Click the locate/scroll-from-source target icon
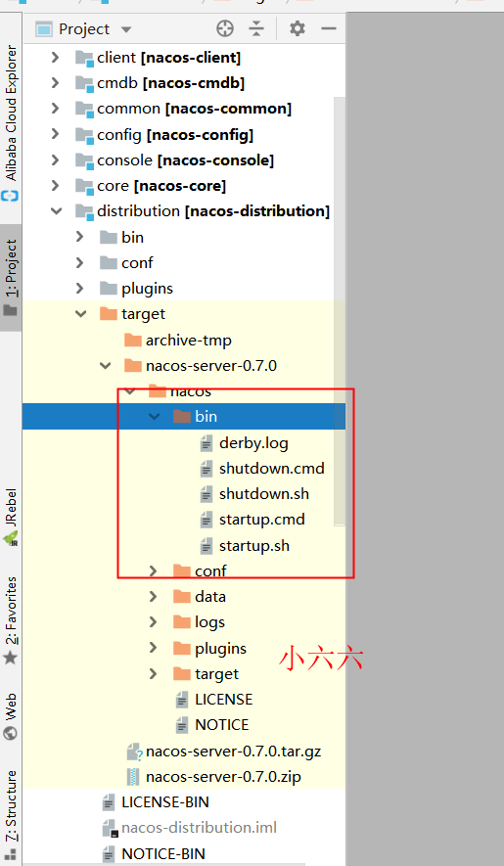The image size is (504, 866). (225, 28)
